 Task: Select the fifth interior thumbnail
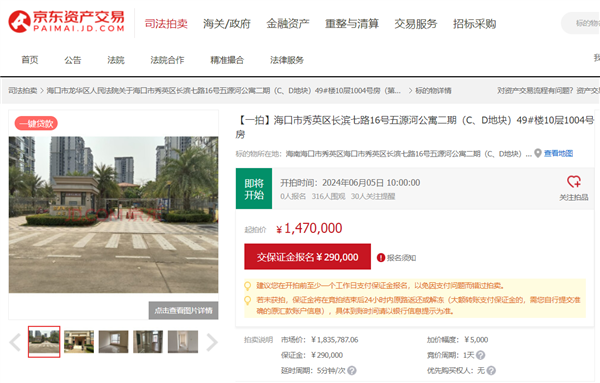183,342
